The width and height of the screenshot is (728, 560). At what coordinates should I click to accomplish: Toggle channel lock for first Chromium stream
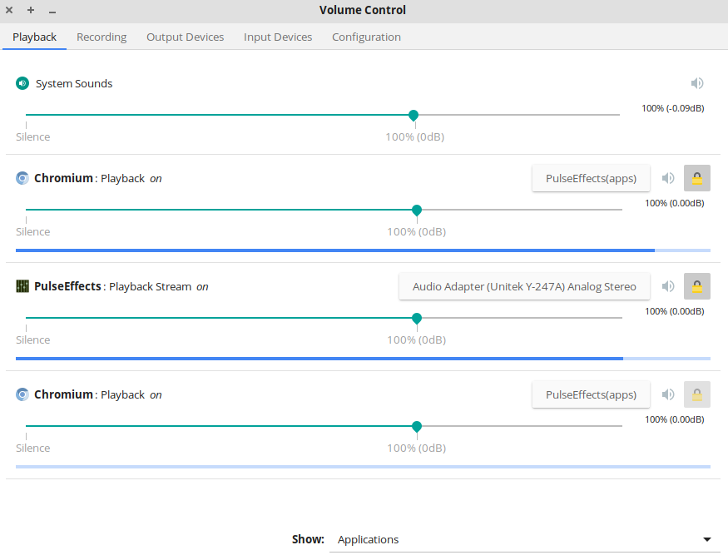point(697,178)
